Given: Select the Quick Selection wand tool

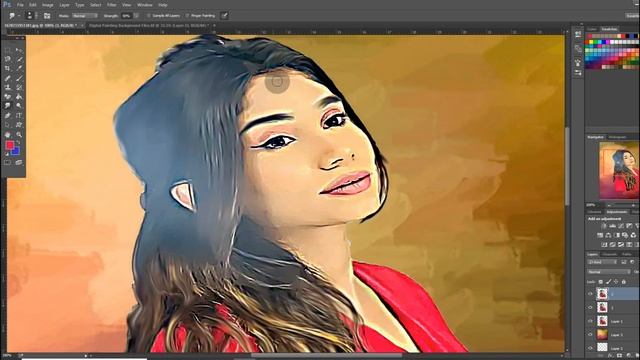Looking at the screenshot, I should (19, 59).
